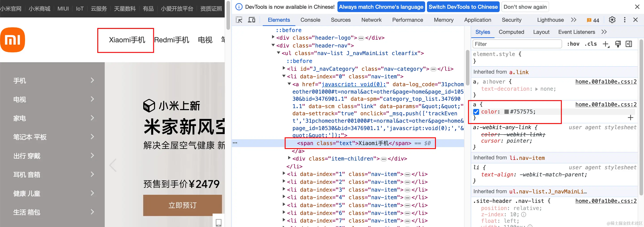The image size is (644, 227).
Task: Toggle the .cls class editor
Action: (x=591, y=44)
